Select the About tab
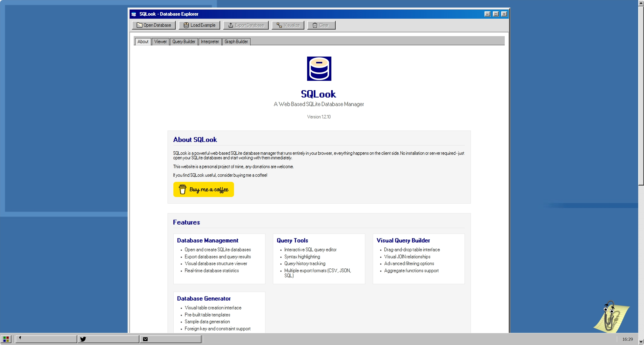Screen dimensions: 644x345 tap(143, 41)
